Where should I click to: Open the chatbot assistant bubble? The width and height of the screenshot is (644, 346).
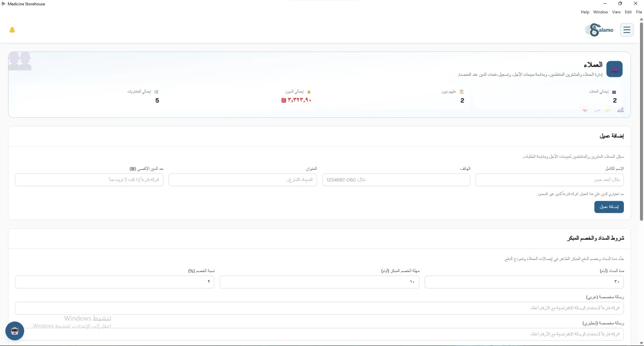15,331
